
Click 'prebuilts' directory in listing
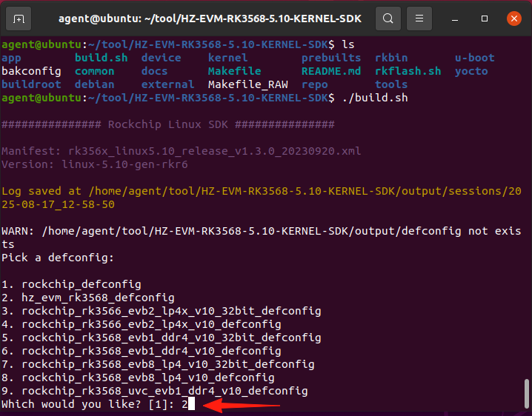(330, 58)
